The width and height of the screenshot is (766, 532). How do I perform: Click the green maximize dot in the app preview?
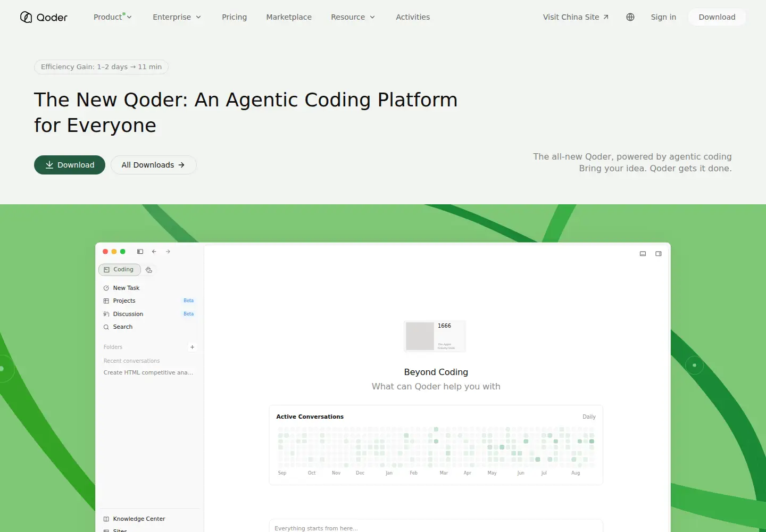(x=123, y=252)
